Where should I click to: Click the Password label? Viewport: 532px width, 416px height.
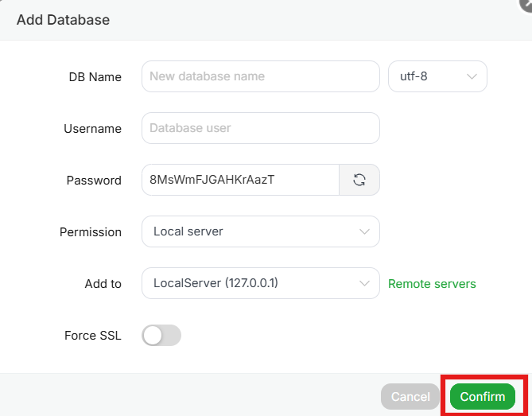[94, 181]
